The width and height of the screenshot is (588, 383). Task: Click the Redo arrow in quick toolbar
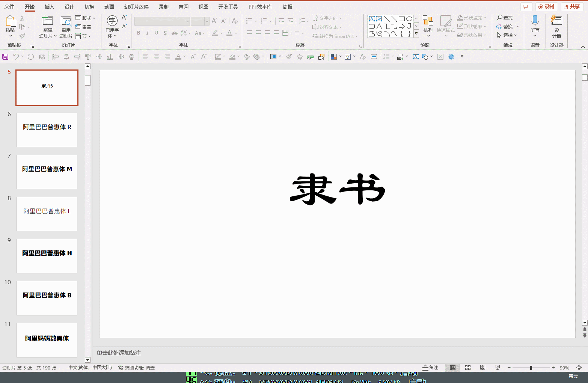click(30, 57)
